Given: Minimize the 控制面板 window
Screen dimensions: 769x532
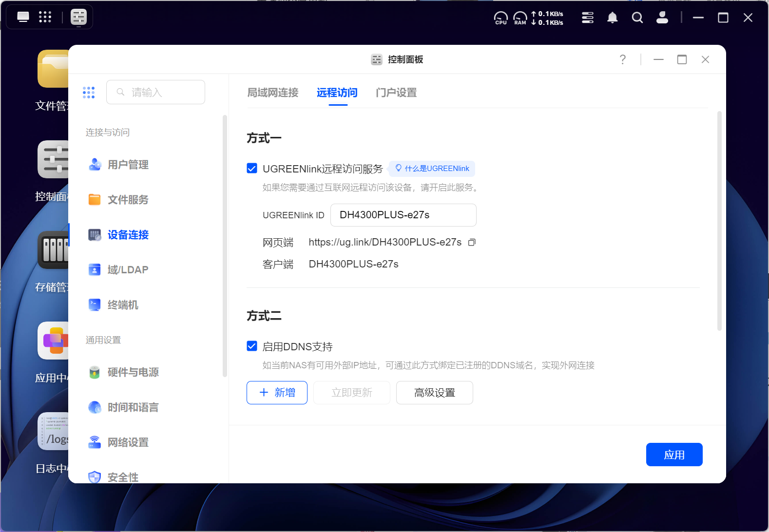Looking at the screenshot, I should point(659,59).
